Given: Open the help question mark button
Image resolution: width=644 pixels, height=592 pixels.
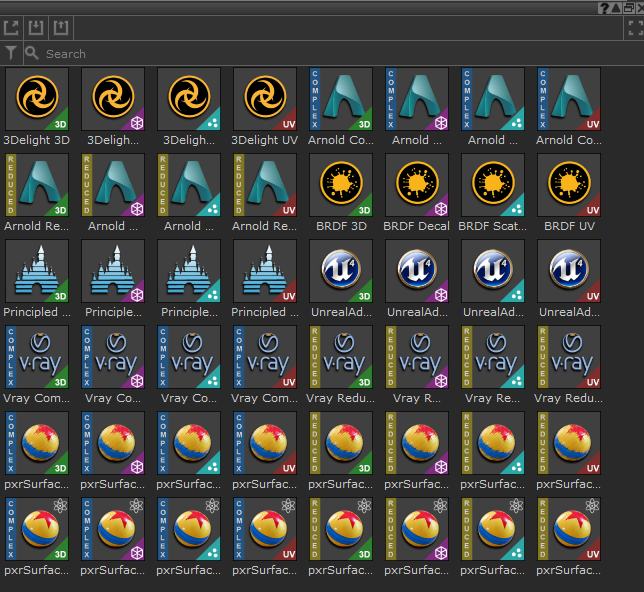Looking at the screenshot, I should [x=604, y=8].
